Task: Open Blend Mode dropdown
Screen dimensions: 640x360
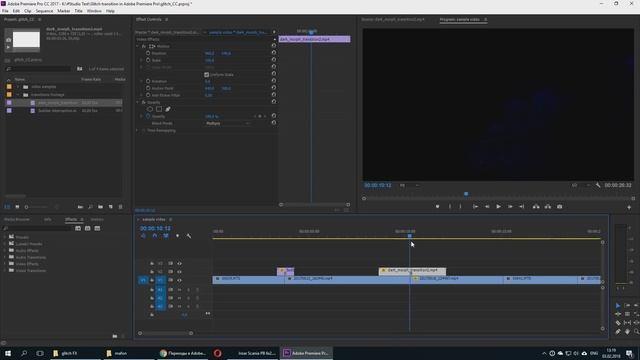Action: [227, 123]
